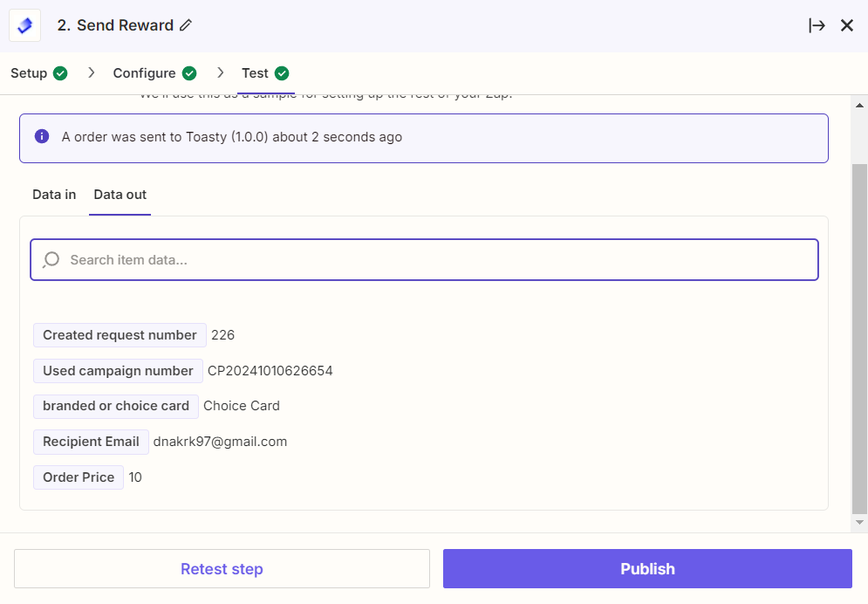Click the Setup green checkmark icon
Viewport: 868px width, 604px height.
click(x=60, y=73)
